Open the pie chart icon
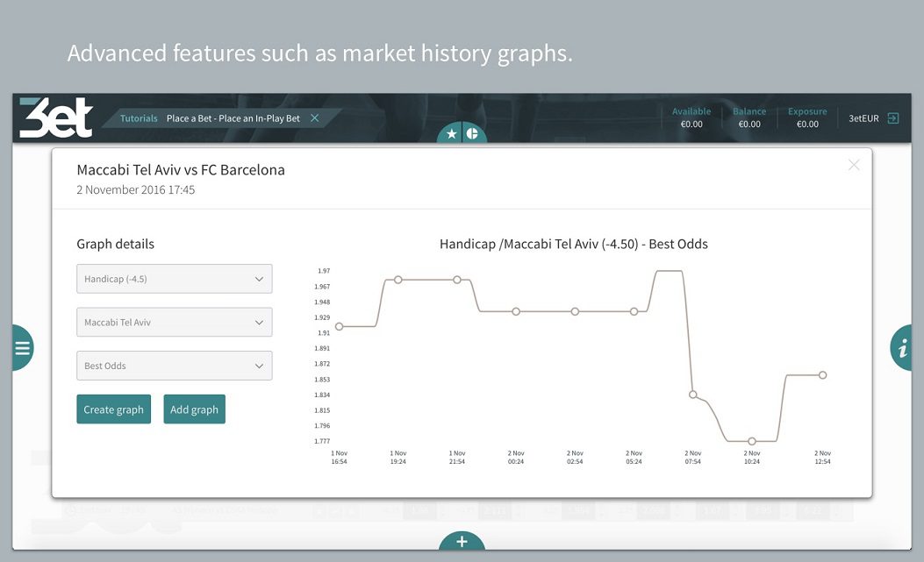The image size is (924, 562). coord(473,134)
